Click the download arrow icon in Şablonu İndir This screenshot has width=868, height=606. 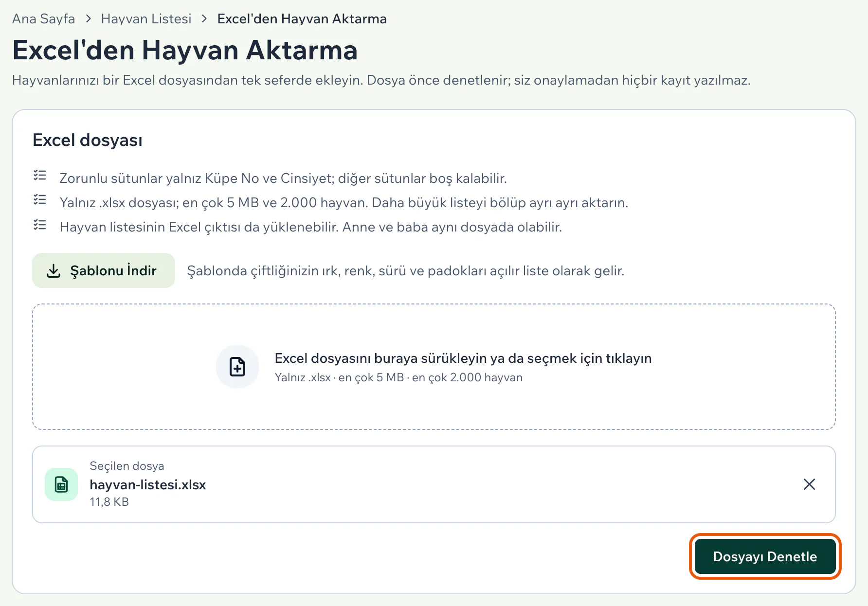pyautogui.click(x=54, y=271)
